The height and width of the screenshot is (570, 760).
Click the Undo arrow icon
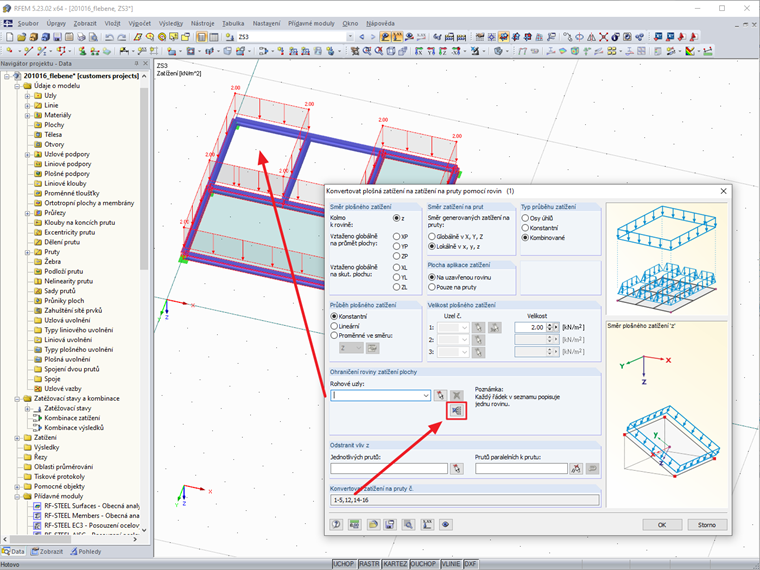(110, 37)
